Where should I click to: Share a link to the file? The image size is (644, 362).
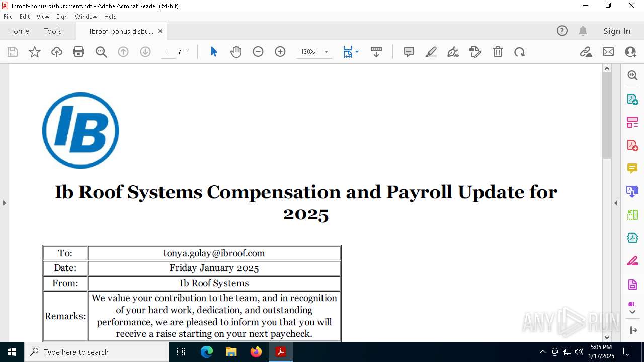pos(586,52)
